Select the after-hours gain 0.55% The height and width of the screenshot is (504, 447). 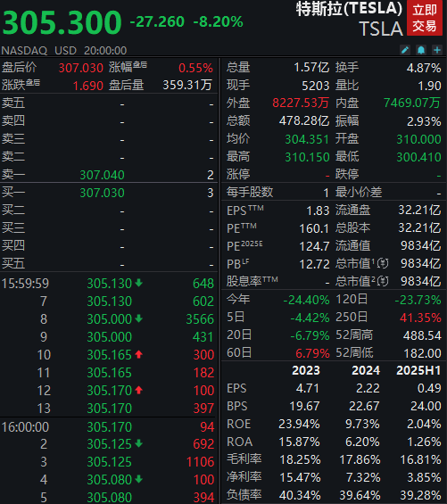click(x=195, y=68)
